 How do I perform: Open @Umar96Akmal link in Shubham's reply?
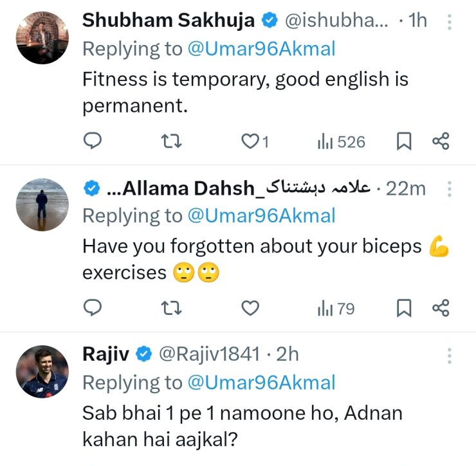coord(261,49)
